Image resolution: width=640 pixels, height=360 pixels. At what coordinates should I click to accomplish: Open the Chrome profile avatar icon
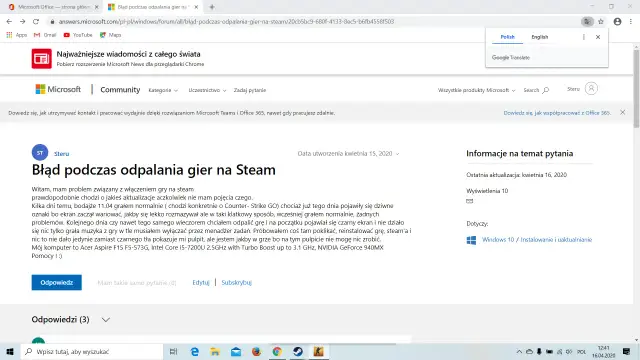pyautogui.click(x=617, y=22)
